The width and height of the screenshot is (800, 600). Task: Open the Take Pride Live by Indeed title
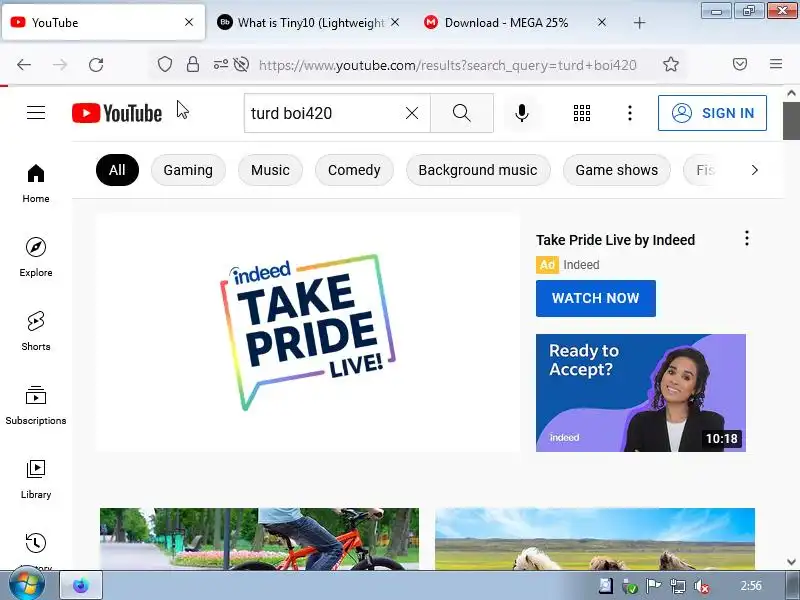(x=615, y=240)
